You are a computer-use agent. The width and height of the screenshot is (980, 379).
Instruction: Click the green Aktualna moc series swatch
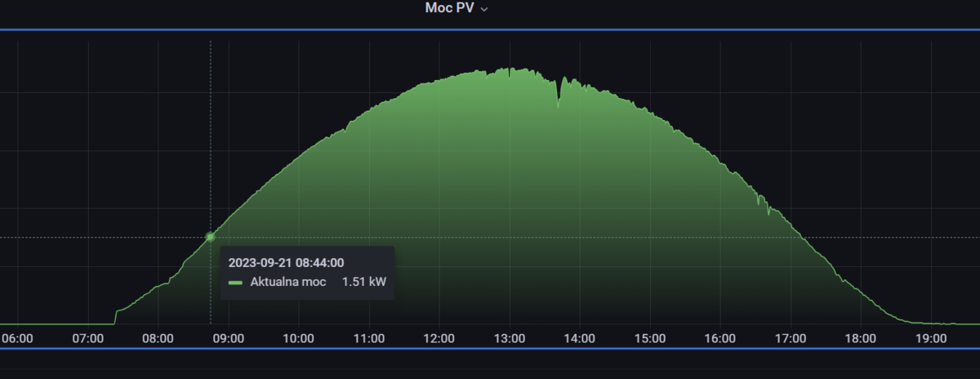tap(235, 283)
